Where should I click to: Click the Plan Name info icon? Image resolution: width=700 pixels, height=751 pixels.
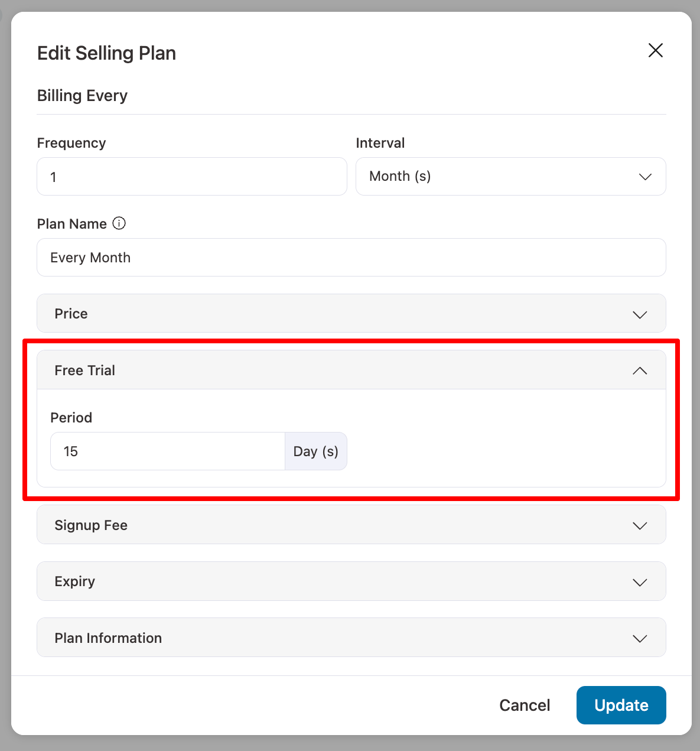pos(119,223)
